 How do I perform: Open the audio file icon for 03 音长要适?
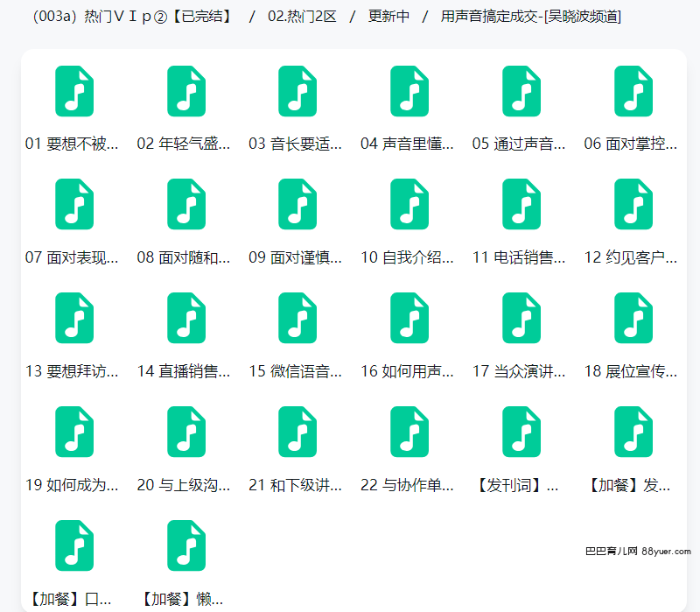[x=297, y=91]
